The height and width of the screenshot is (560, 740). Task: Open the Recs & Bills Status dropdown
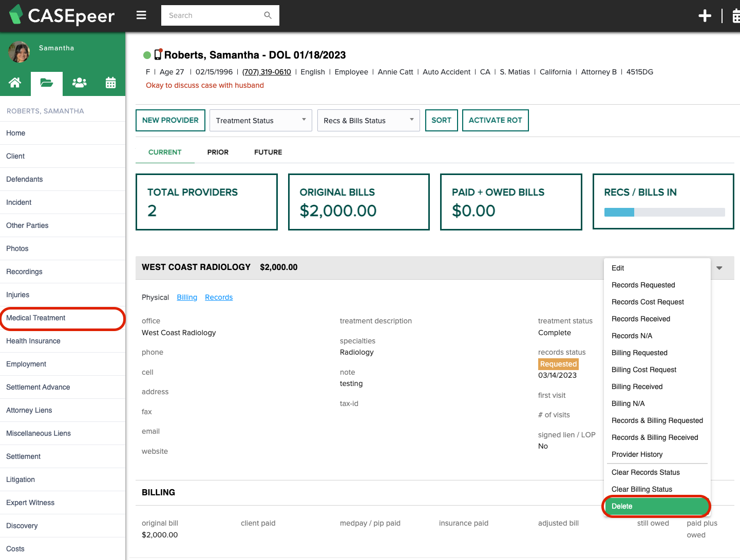[369, 121]
